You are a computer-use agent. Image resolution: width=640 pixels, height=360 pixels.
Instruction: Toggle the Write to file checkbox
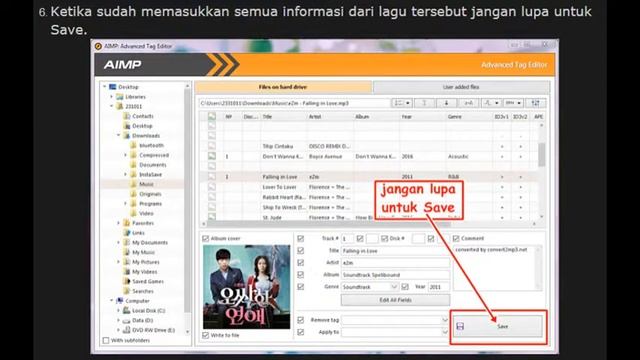(x=206, y=335)
